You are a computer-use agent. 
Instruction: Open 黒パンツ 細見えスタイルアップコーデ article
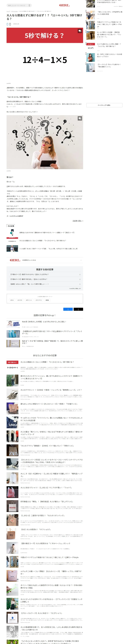click(51, 433)
